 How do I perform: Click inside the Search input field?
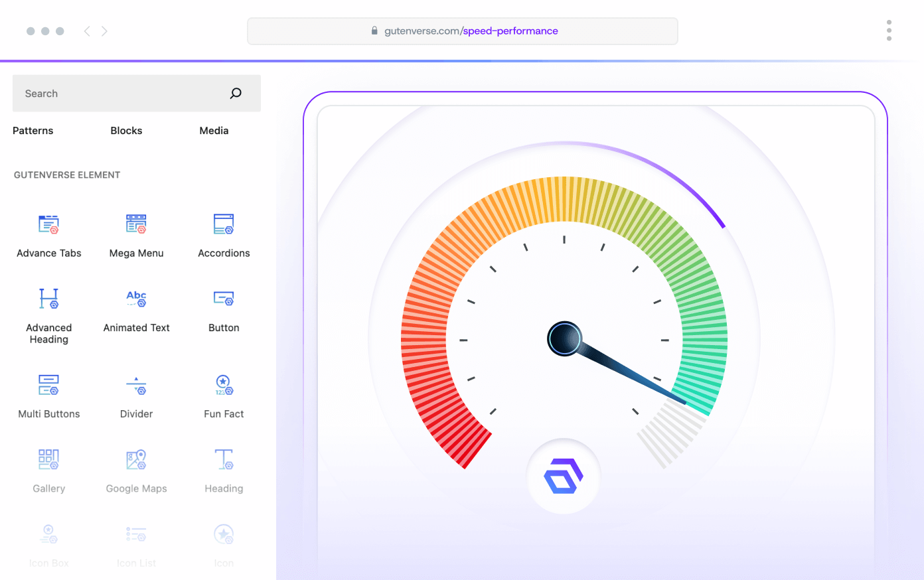[x=119, y=94]
